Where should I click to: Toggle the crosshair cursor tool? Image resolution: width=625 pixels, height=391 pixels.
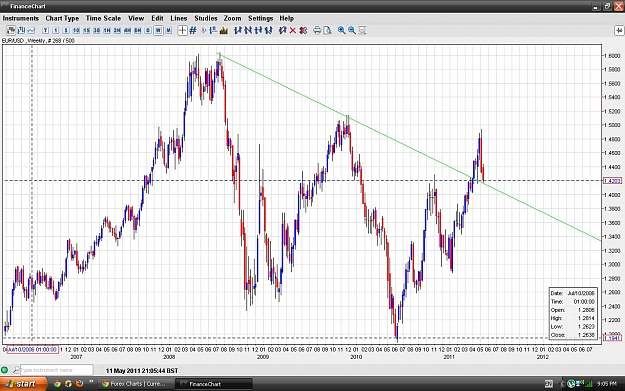click(182, 30)
